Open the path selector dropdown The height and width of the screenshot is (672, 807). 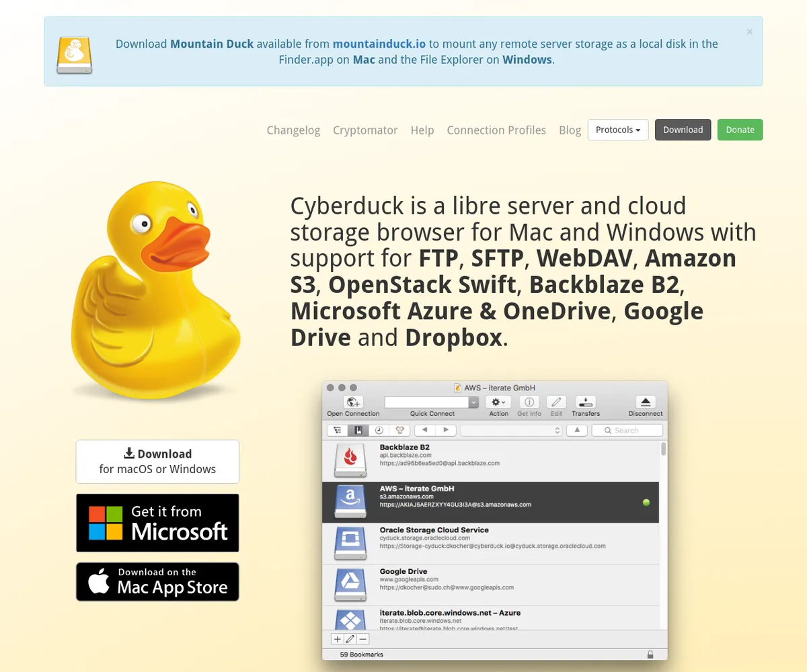511,430
